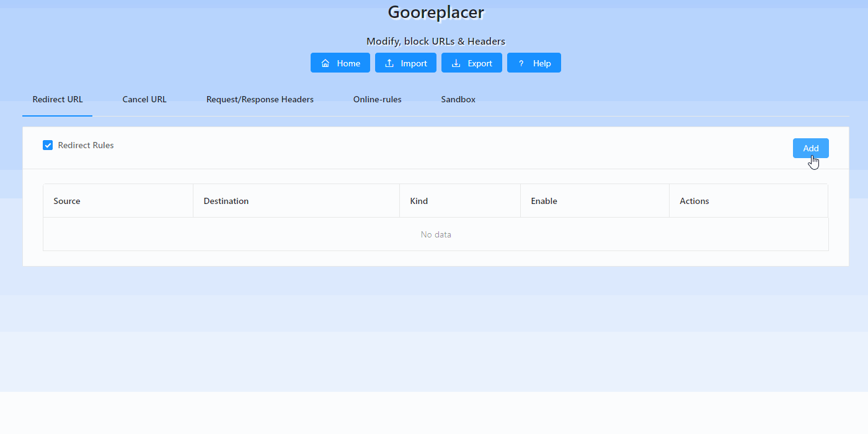The height and width of the screenshot is (434, 868).
Task: Click the house icon on Home button
Action: click(x=325, y=63)
